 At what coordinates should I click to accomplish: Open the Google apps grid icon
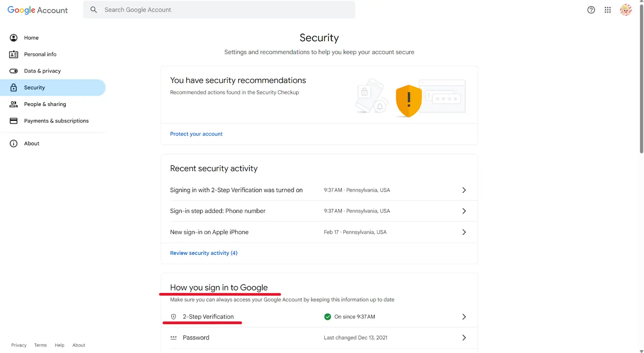point(608,10)
